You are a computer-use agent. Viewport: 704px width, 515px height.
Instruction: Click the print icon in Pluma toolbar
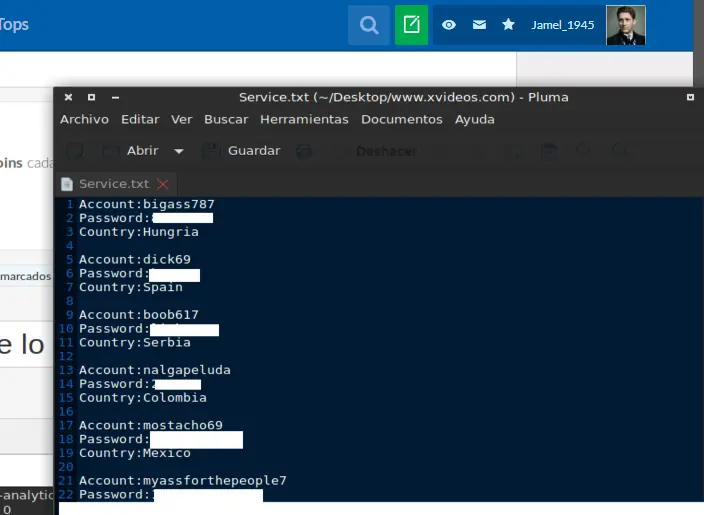point(304,151)
